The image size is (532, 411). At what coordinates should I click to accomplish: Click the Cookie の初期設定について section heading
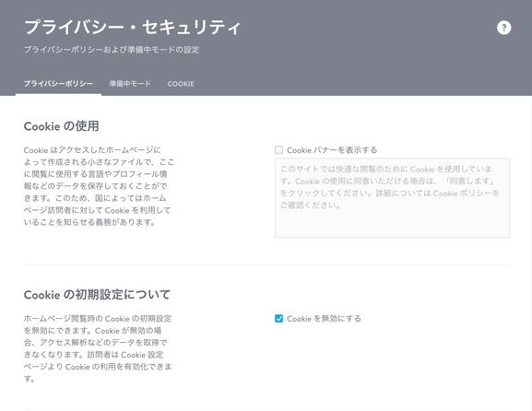click(x=97, y=294)
